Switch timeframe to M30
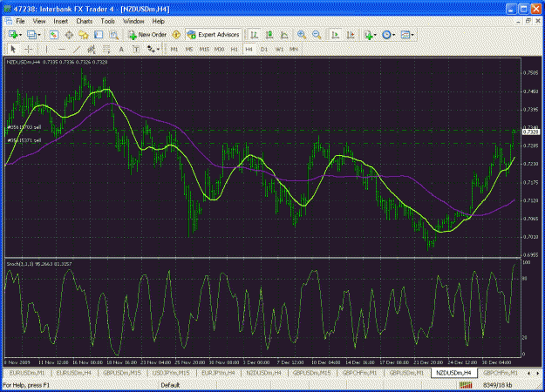 click(x=219, y=50)
